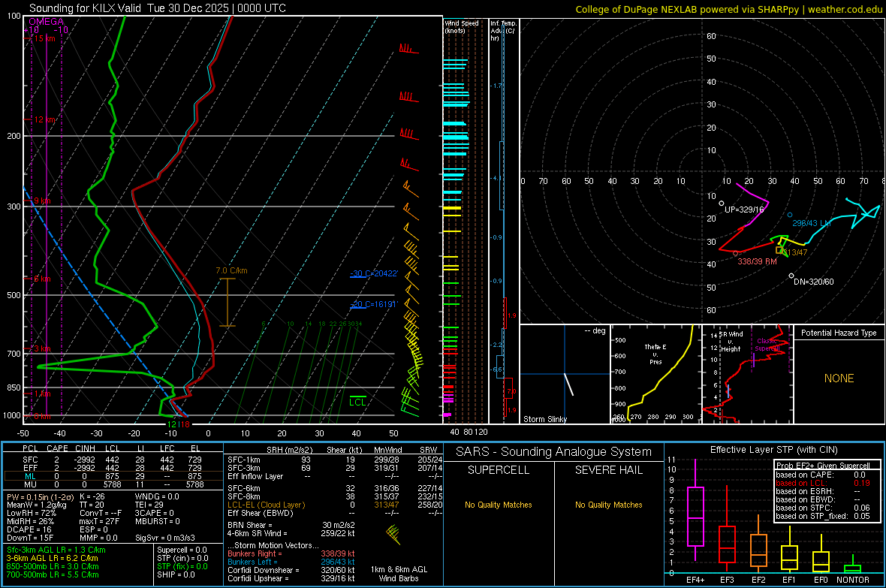Click the Theta-E v. Pres label
This screenshot has height=588, width=886.
pos(655,354)
